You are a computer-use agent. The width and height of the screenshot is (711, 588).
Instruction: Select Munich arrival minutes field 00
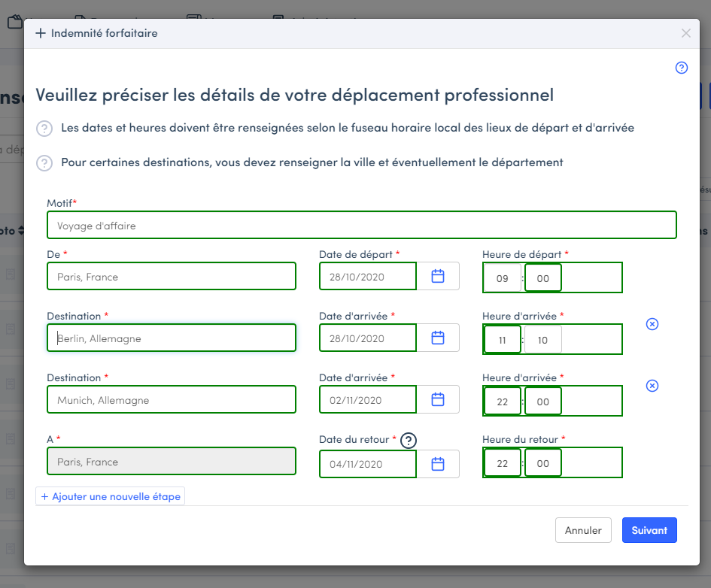(x=542, y=402)
